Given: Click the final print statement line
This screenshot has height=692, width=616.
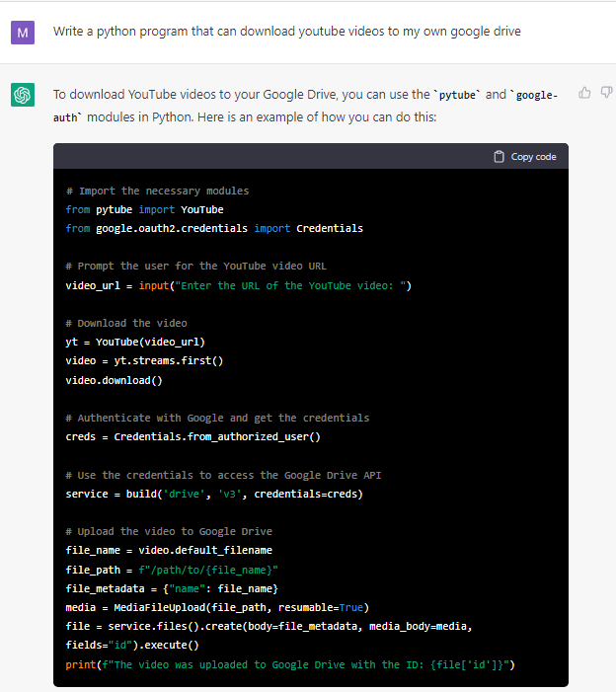Looking at the screenshot, I should coord(290,664).
